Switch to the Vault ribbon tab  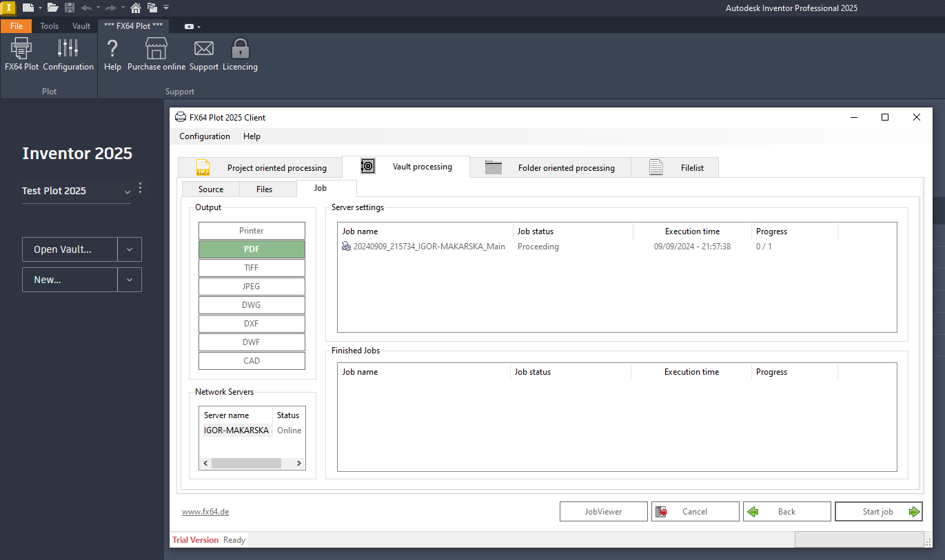click(81, 26)
